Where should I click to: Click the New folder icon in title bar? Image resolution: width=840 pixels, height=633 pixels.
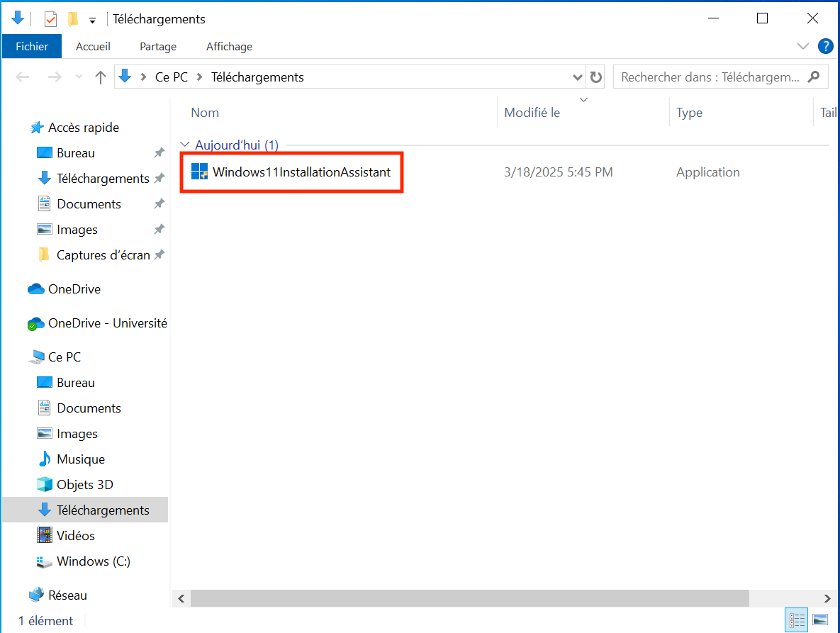[72, 19]
